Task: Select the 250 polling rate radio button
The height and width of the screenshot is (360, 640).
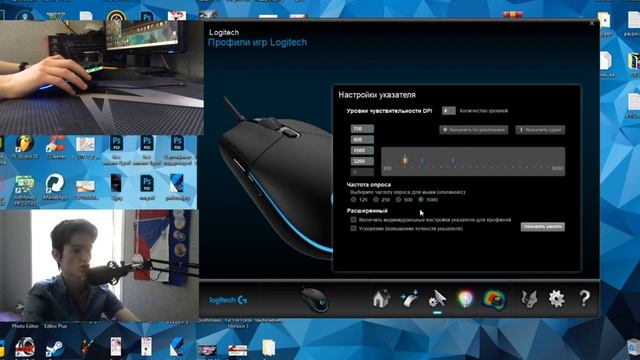Action: pos(376,200)
